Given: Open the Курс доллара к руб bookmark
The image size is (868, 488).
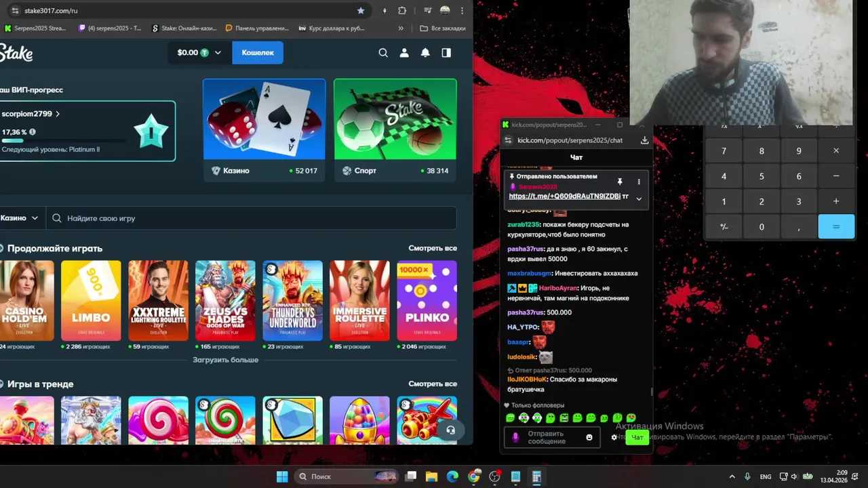Looking at the screenshot, I should [332, 28].
